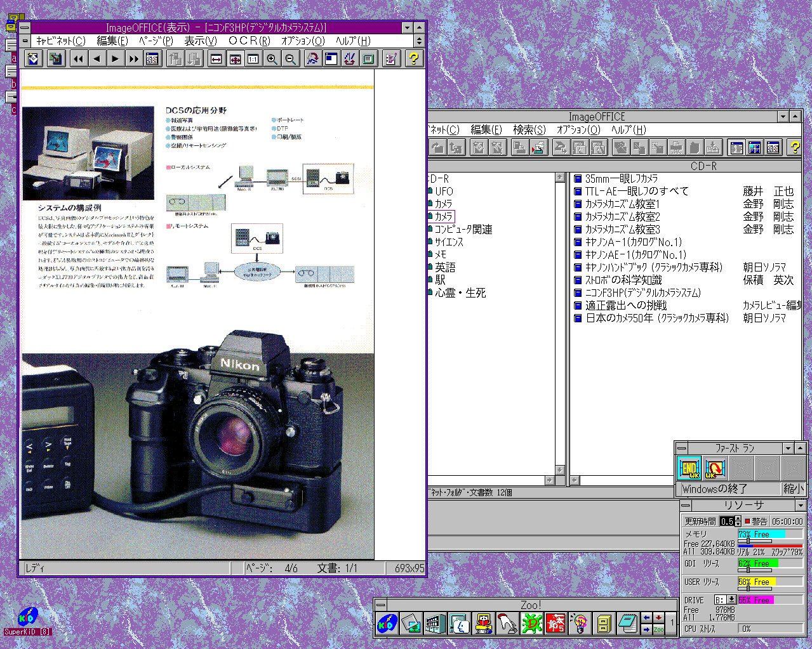Select the 心霊・生死 folder
Viewport: 812px width, 649px height.
tap(460, 292)
